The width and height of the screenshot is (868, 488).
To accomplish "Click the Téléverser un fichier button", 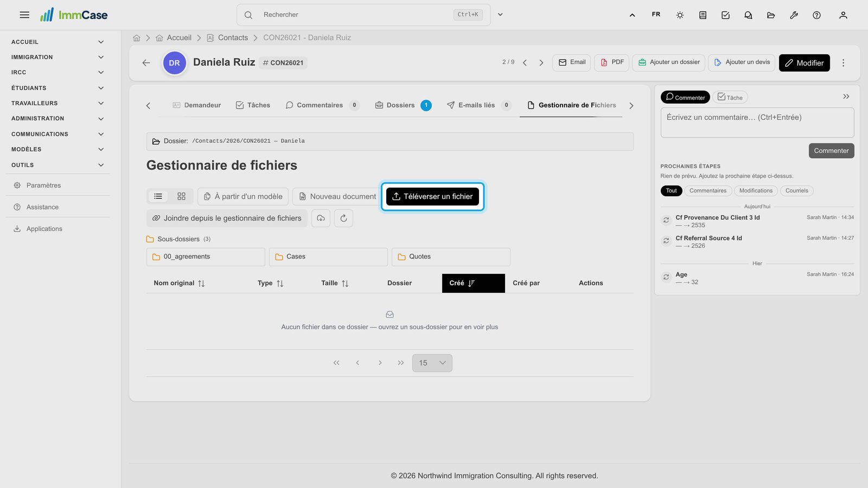I will click(432, 196).
